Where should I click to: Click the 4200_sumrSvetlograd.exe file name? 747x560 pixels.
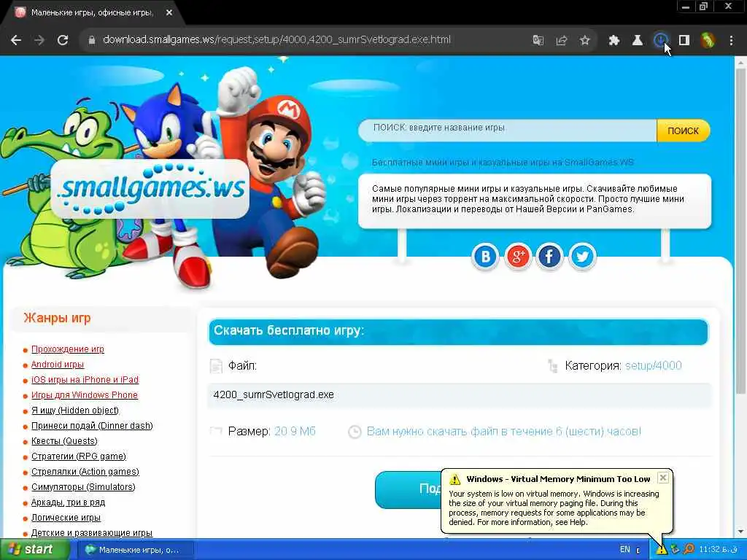coord(274,394)
